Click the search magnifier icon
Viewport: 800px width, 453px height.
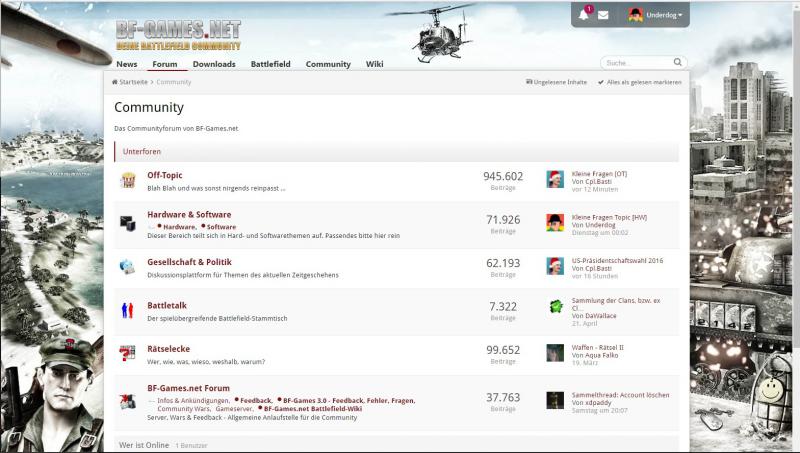tap(678, 63)
